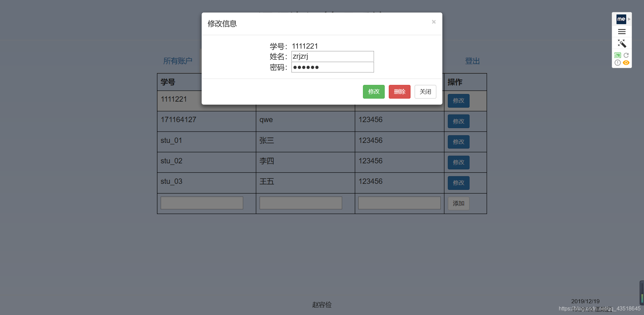
Task: Expand the panel with the gray arrow
Action: pos(629,19)
